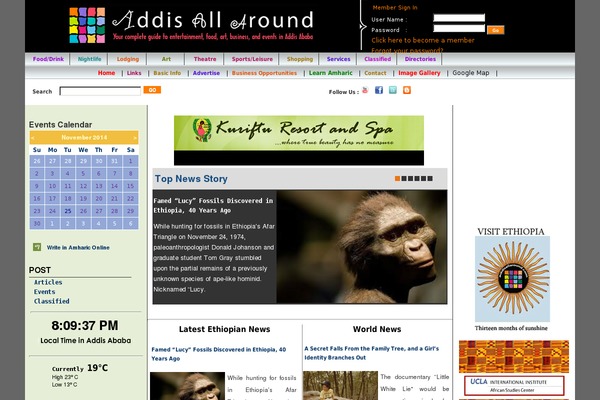Open the Twitter follow icon

393,90
